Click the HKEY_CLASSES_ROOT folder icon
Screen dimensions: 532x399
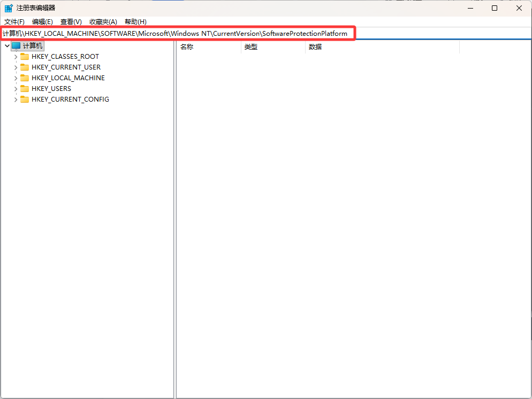[x=25, y=57]
